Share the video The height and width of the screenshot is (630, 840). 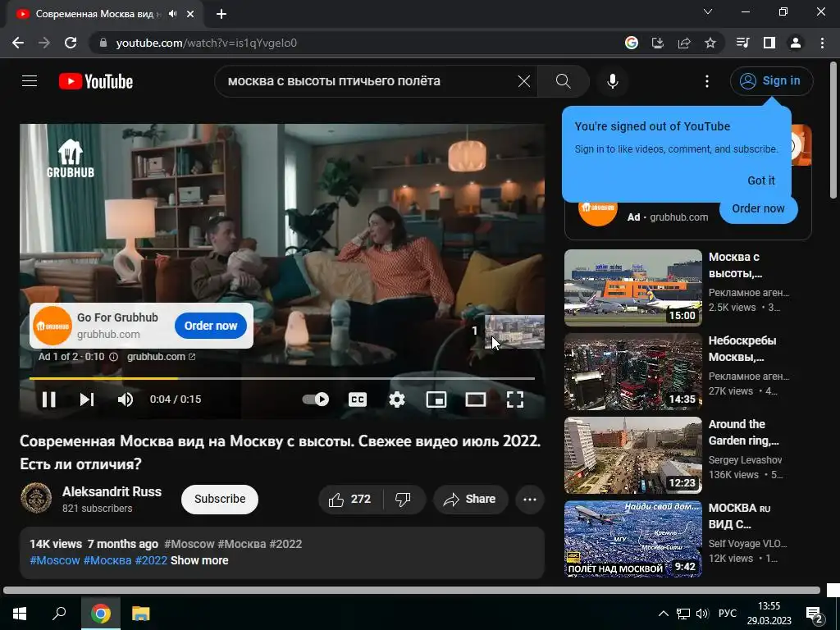coord(470,500)
